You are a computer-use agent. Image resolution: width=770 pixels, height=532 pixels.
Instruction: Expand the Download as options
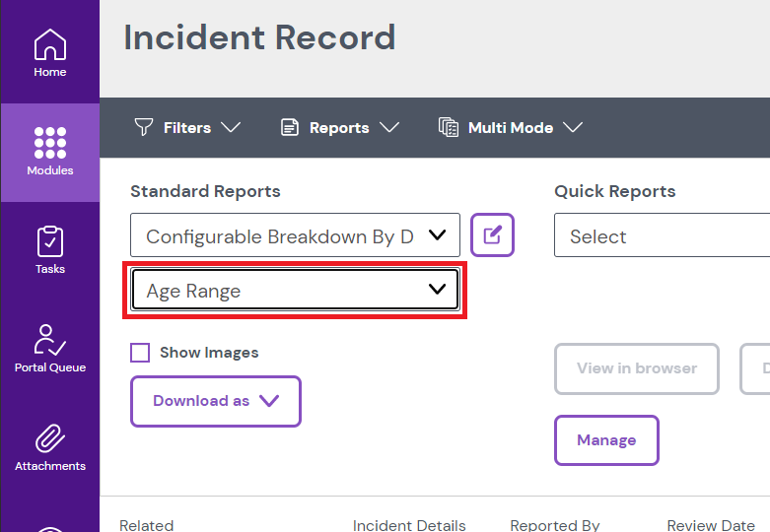click(x=215, y=401)
